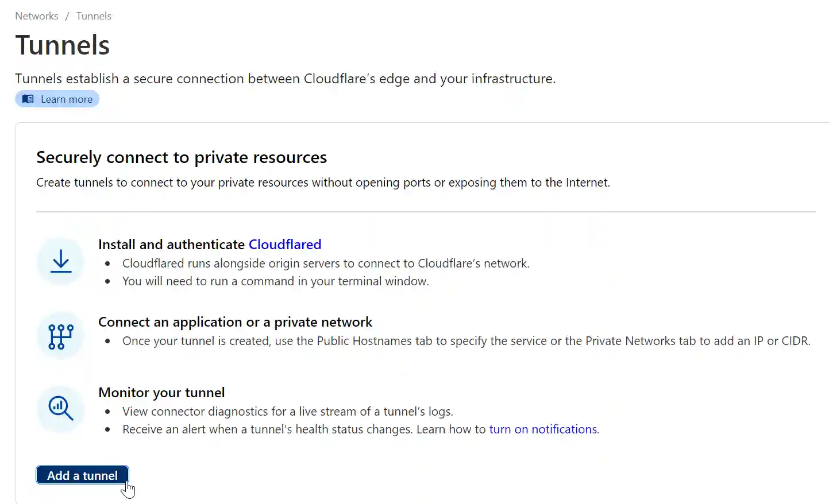The image size is (829, 504).
Task: Click the Connect an application heading
Action: pos(236,322)
